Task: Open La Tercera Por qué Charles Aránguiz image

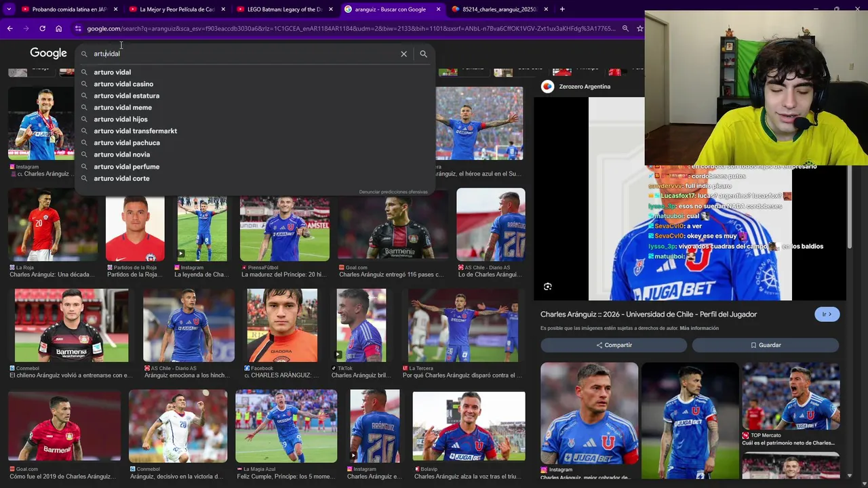Action: click(x=464, y=325)
